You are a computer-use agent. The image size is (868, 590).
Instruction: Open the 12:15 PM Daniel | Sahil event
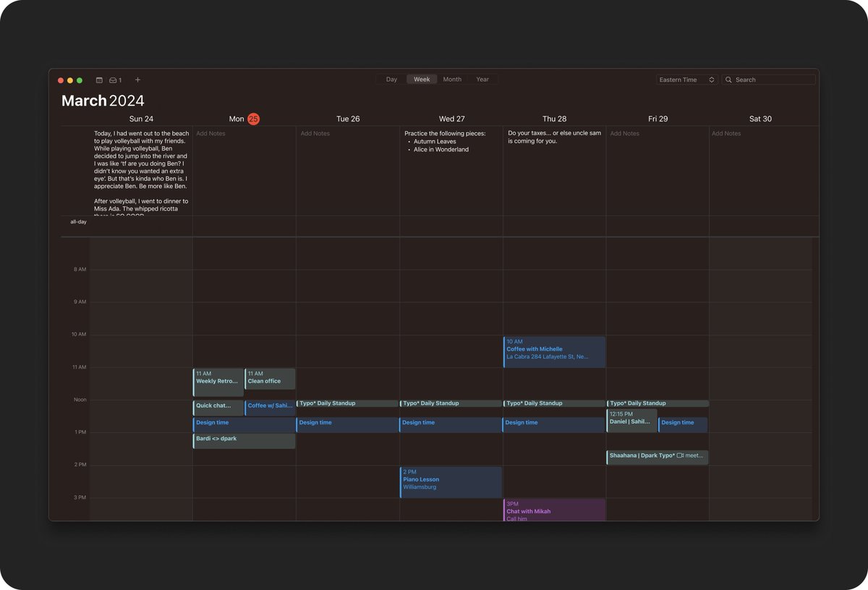pyautogui.click(x=631, y=420)
